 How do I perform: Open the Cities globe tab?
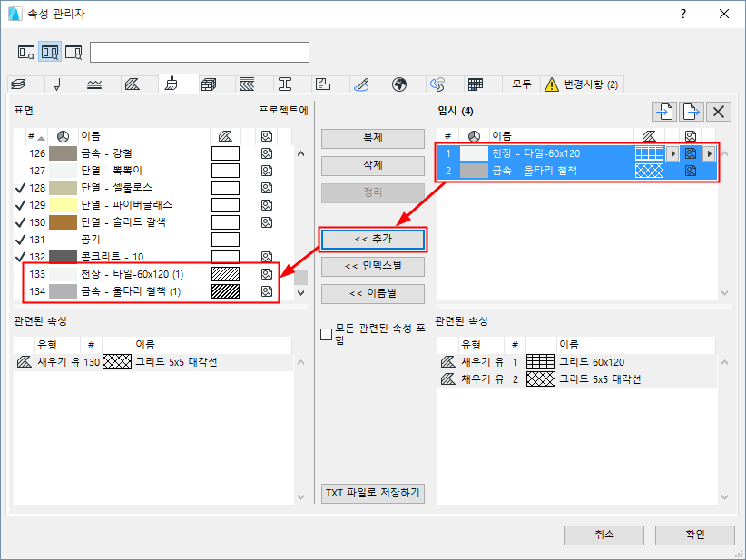coord(399,84)
